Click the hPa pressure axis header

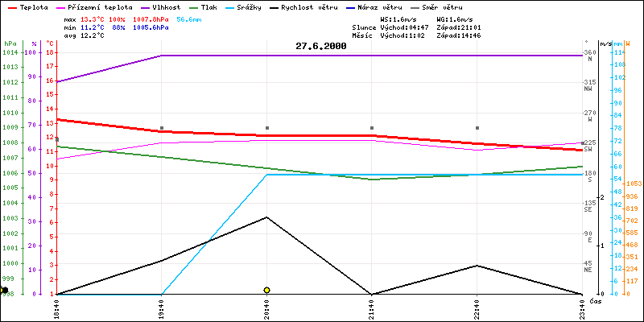[10, 43]
